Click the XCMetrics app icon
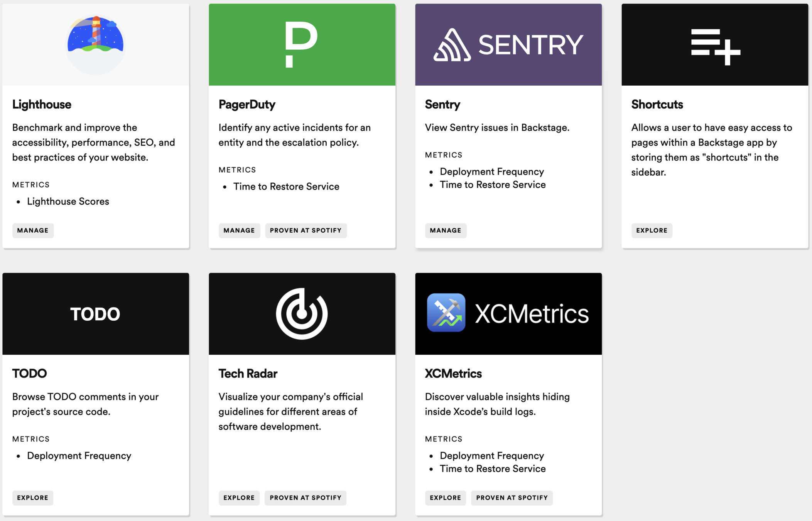This screenshot has height=521, width=812. click(446, 313)
